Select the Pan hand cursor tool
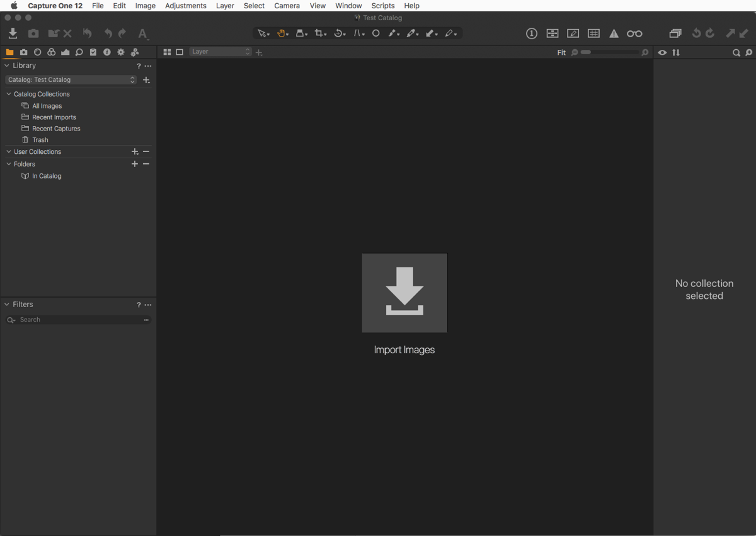756x536 pixels. pyautogui.click(x=282, y=33)
